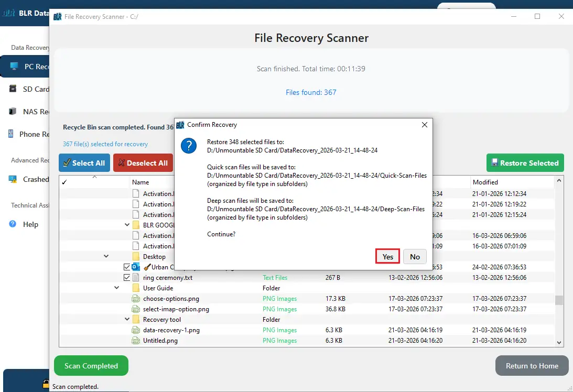
Task: Click the blue question icon in Confirm Recovery dialog
Action: coord(189,146)
